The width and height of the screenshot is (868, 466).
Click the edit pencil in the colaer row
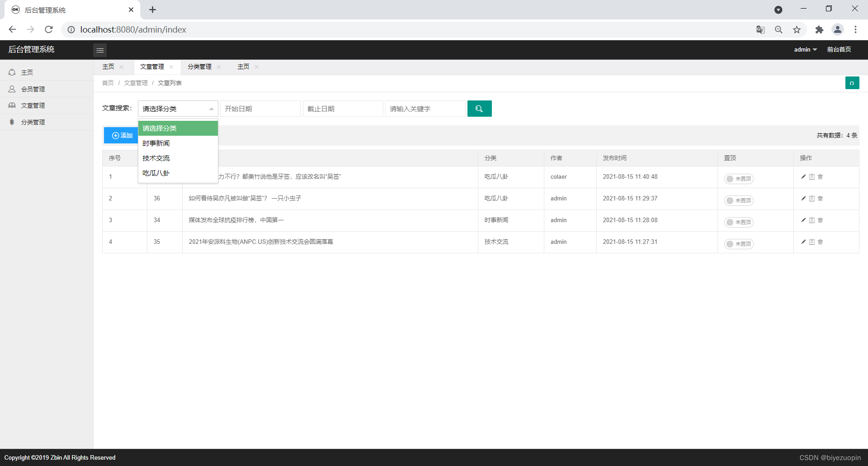tap(803, 176)
